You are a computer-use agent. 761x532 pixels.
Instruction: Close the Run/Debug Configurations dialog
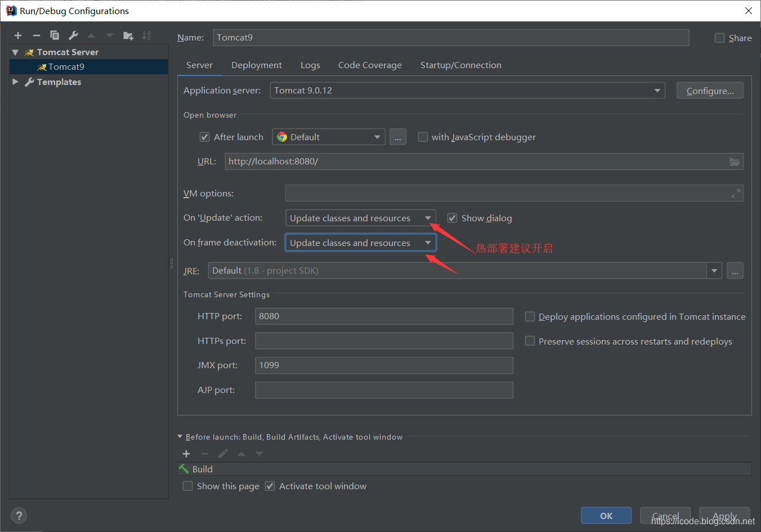[748, 11]
